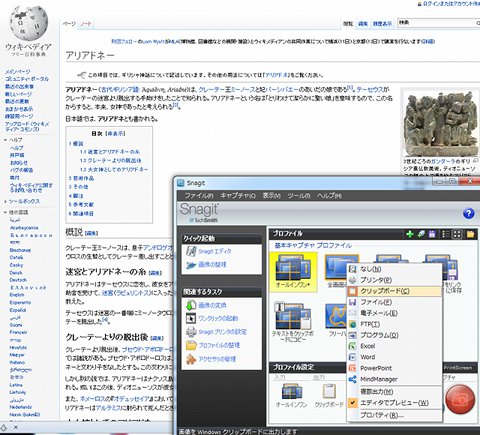480x435 pixels.
Task: Choose なし(N) in the output menu
Action: coord(395,269)
